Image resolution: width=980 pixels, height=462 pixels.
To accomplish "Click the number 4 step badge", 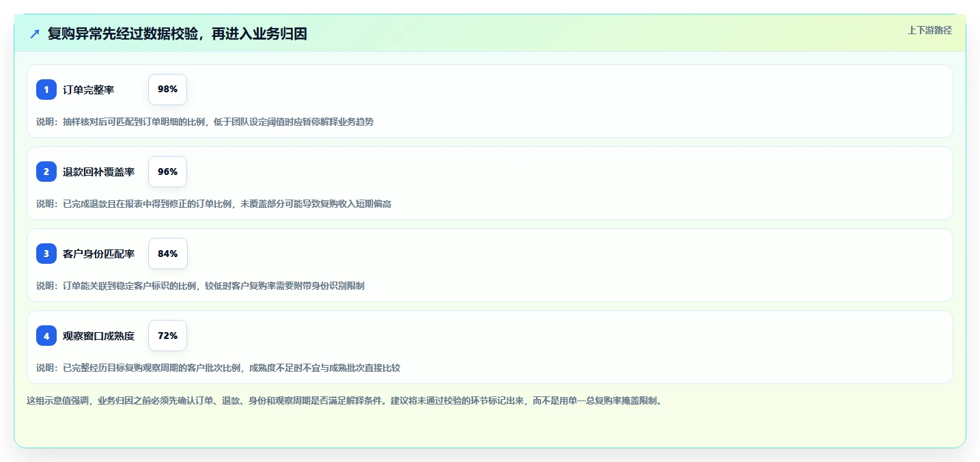I will 46,336.
